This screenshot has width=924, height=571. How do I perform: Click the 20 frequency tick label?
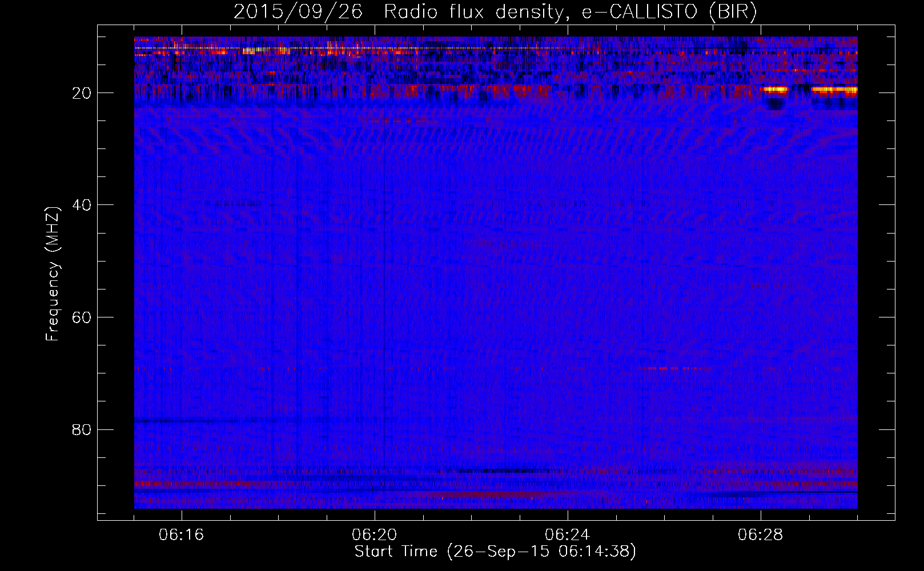82,93
